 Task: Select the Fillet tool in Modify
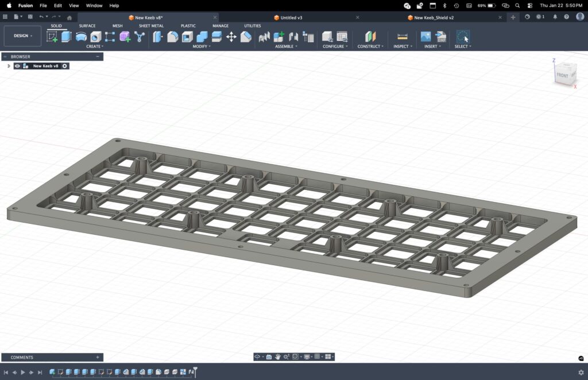tap(172, 37)
